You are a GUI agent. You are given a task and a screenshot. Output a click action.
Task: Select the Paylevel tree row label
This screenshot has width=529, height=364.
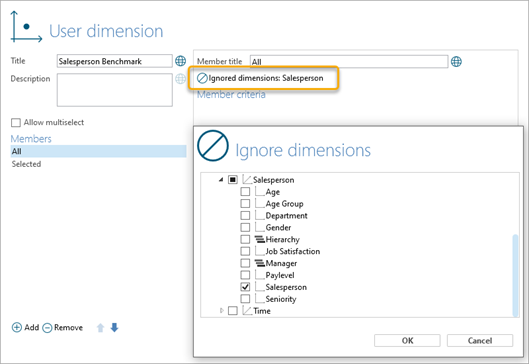click(280, 275)
